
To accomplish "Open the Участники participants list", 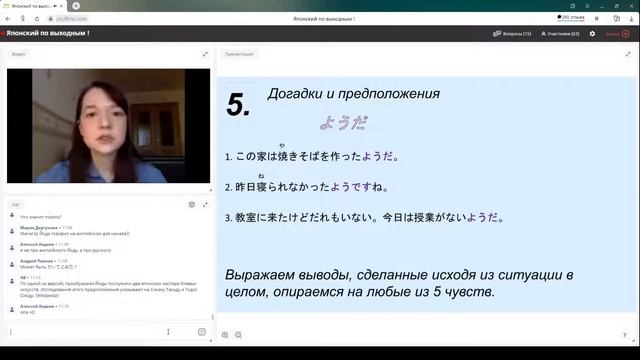I will click(x=560, y=34).
